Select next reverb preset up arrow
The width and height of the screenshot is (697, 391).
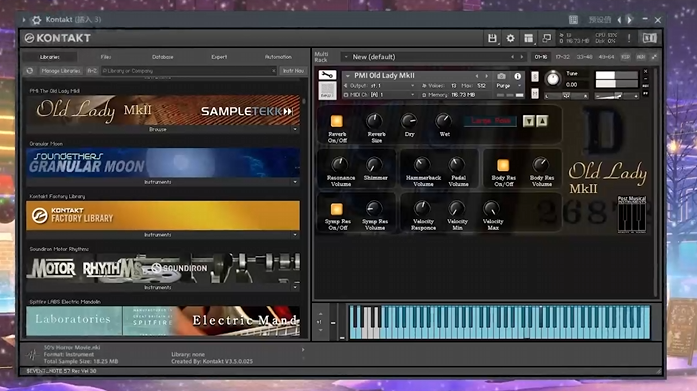coord(542,121)
